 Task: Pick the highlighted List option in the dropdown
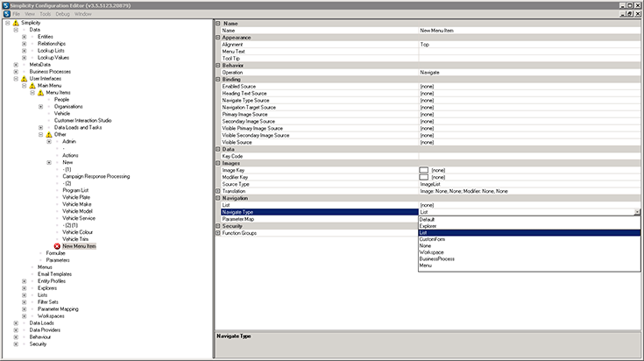point(529,233)
